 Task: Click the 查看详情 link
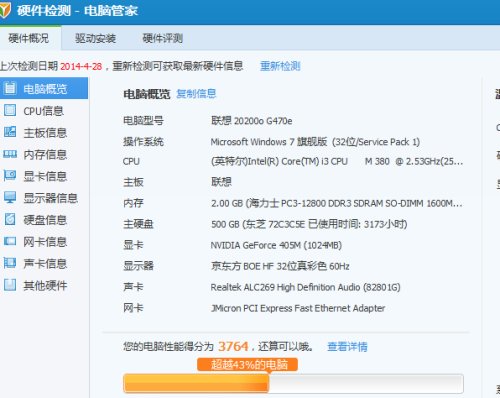coord(347,347)
